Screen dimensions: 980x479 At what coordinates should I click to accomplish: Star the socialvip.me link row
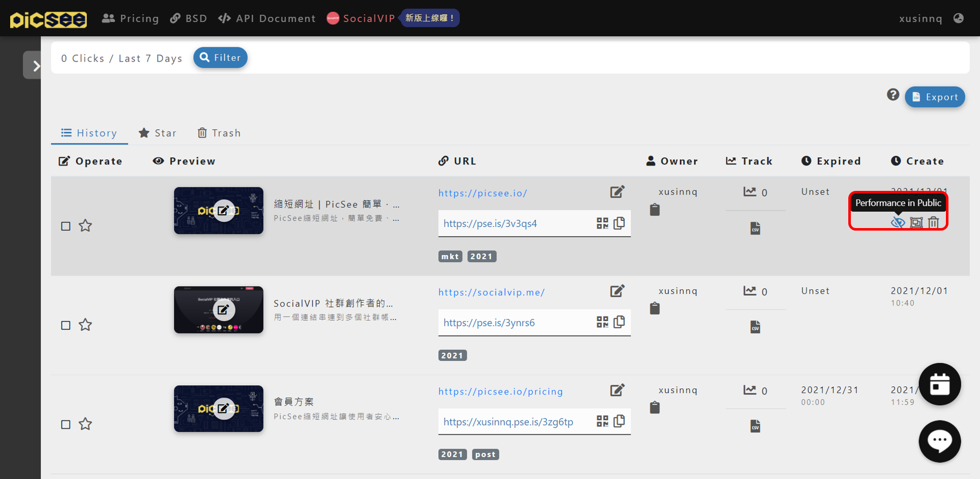click(85, 325)
